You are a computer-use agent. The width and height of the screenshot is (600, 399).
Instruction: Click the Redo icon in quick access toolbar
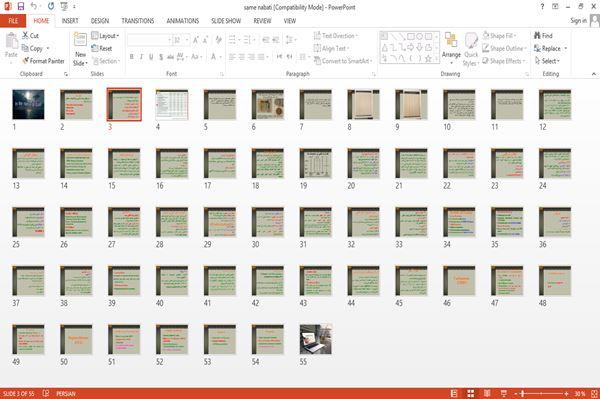click(x=51, y=6)
